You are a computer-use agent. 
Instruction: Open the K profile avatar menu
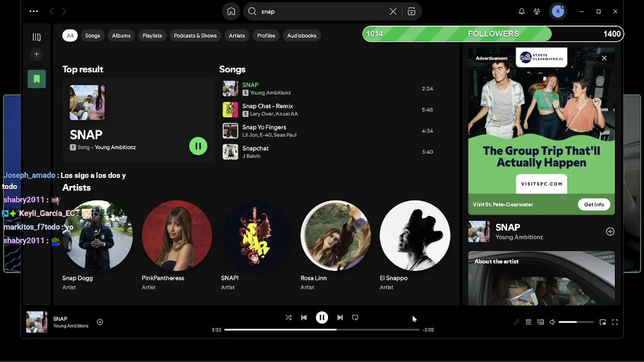[x=557, y=11]
